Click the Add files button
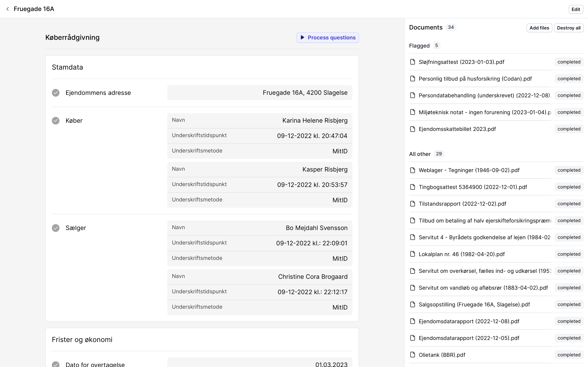Image resolution: width=588 pixels, height=367 pixels. click(539, 28)
